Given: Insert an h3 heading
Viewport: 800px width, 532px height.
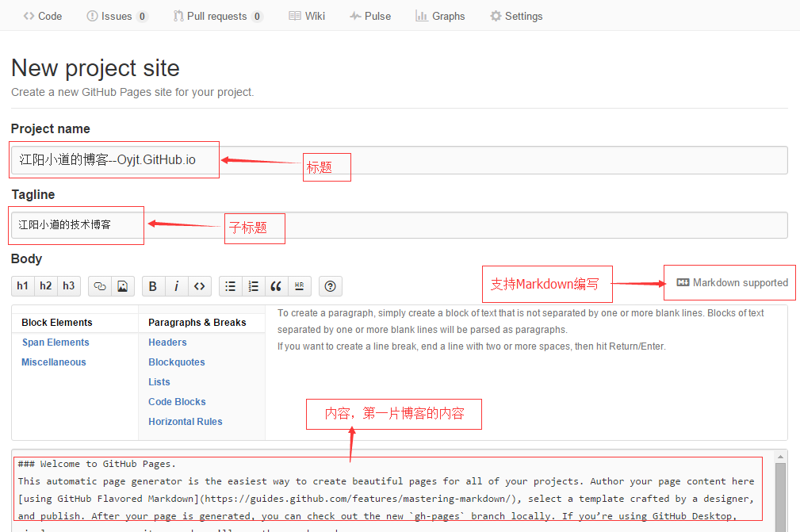Looking at the screenshot, I should 69,285.
